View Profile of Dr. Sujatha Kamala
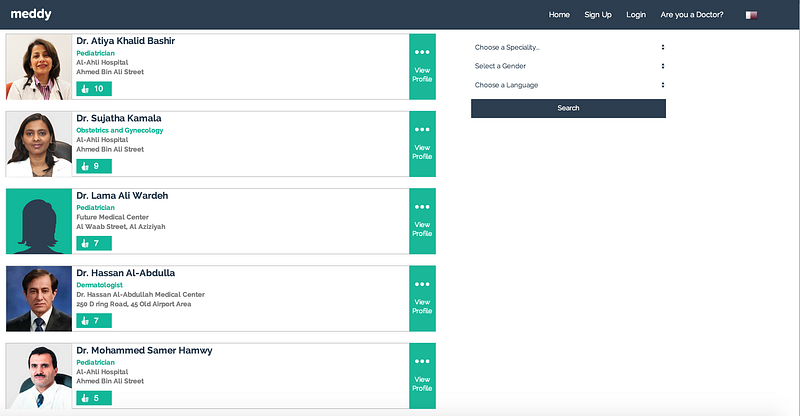 point(422,144)
